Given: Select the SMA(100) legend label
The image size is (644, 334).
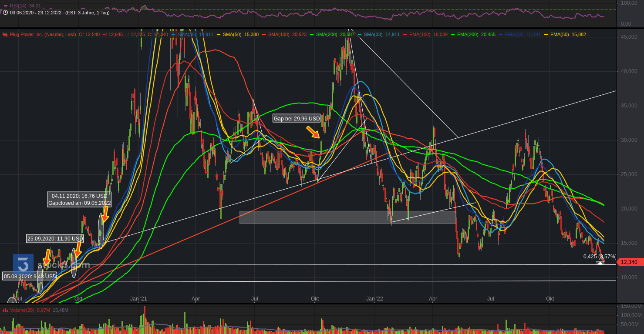Looking at the screenshot, I should click(279, 34).
